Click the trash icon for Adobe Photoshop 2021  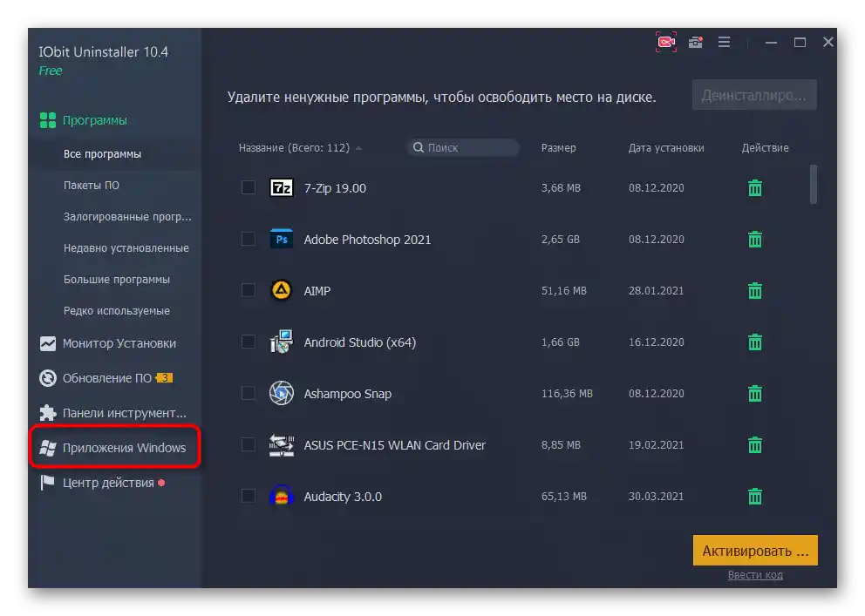tap(754, 239)
